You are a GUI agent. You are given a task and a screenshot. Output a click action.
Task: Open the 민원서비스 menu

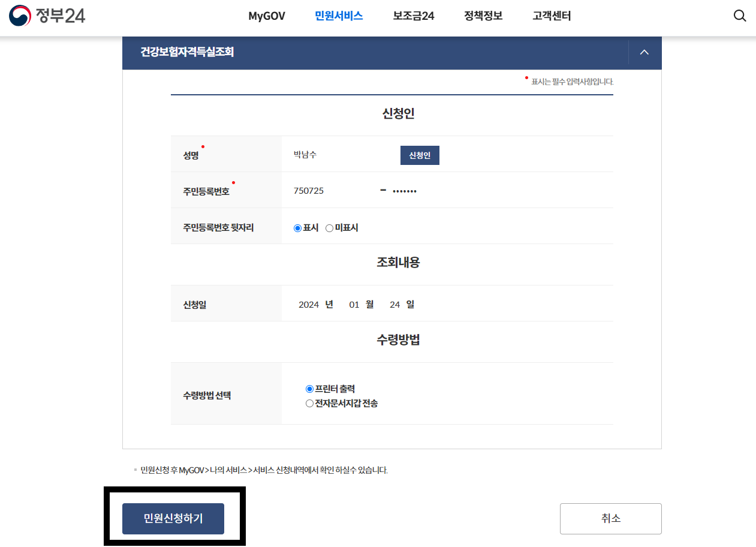pos(339,16)
